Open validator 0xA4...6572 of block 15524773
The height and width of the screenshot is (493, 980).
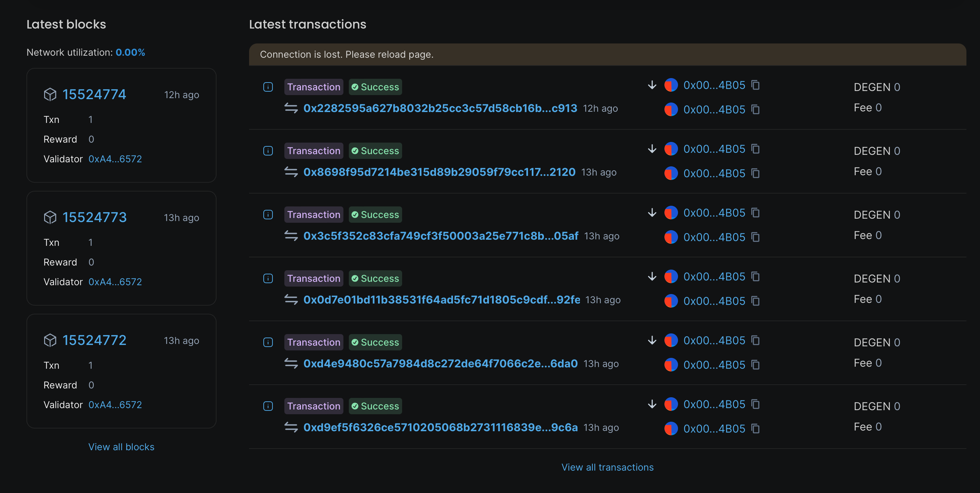point(115,282)
